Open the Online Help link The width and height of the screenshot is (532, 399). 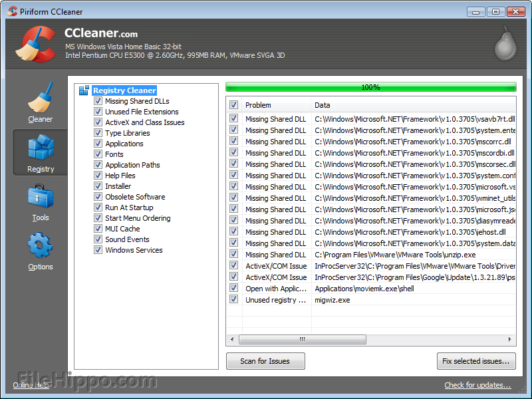coord(31,385)
